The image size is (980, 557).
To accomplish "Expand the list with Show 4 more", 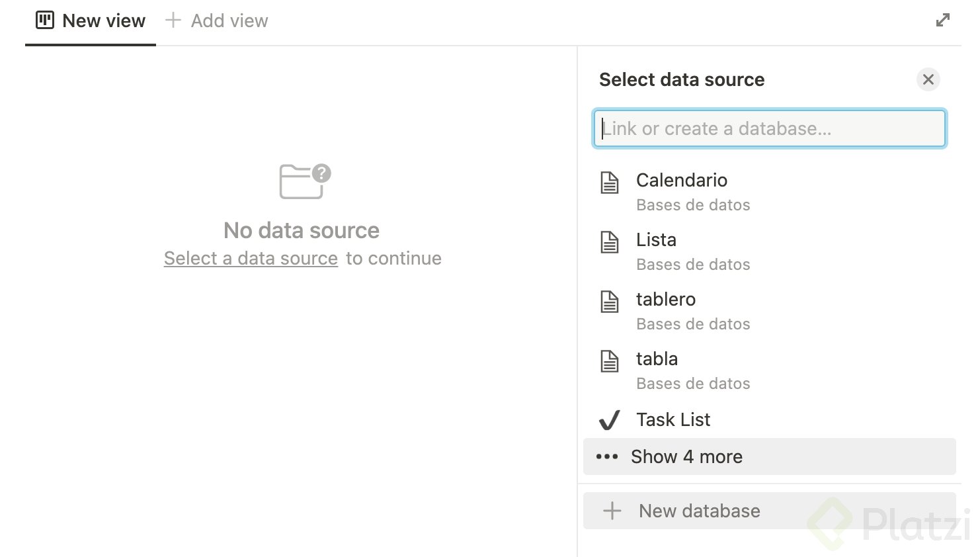I will click(x=686, y=456).
